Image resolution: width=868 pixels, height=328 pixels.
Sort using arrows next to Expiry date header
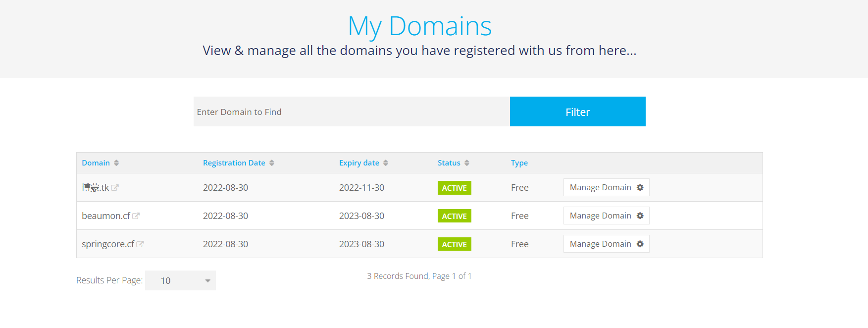point(386,163)
